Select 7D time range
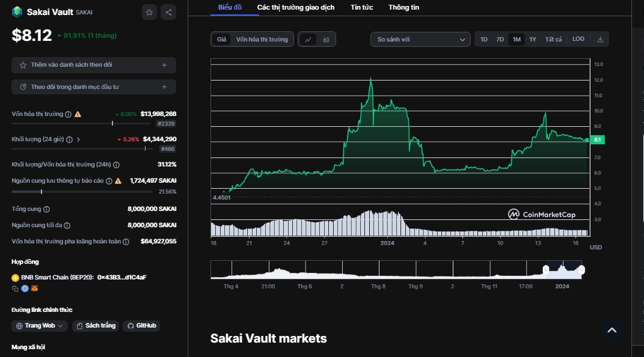Viewport: 644px width, 357px height. click(500, 40)
